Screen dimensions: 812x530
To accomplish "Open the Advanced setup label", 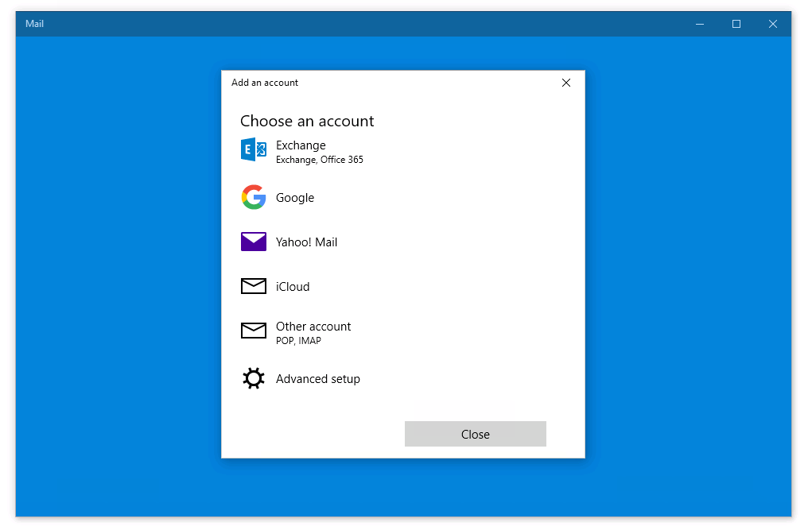I will pos(318,379).
